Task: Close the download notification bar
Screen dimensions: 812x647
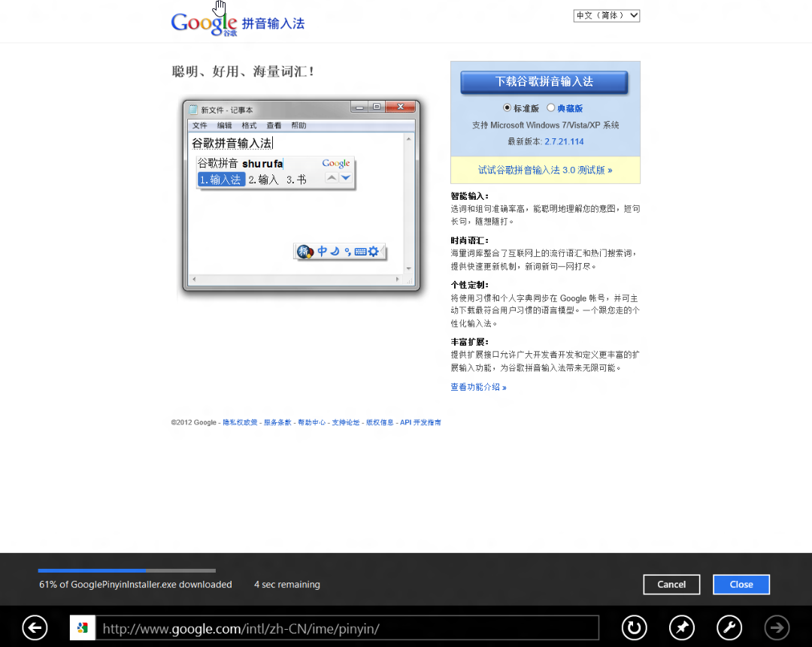Action: (x=741, y=585)
